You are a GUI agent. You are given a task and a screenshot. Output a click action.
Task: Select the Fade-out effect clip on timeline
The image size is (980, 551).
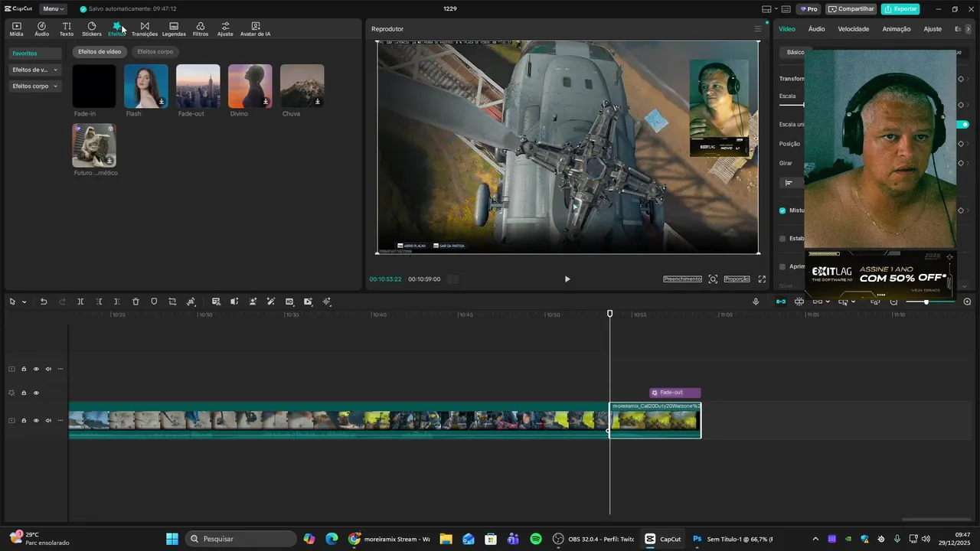[x=675, y=393]
